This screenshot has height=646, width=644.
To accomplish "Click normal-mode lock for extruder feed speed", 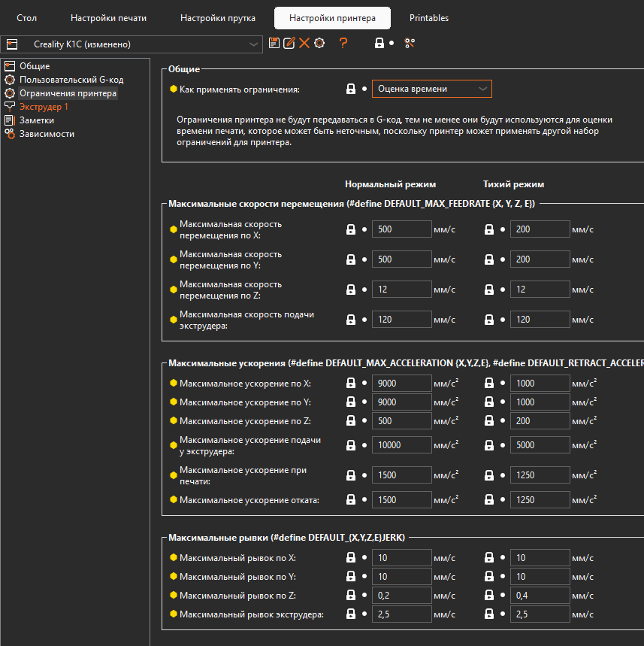I will click(351, 320).
